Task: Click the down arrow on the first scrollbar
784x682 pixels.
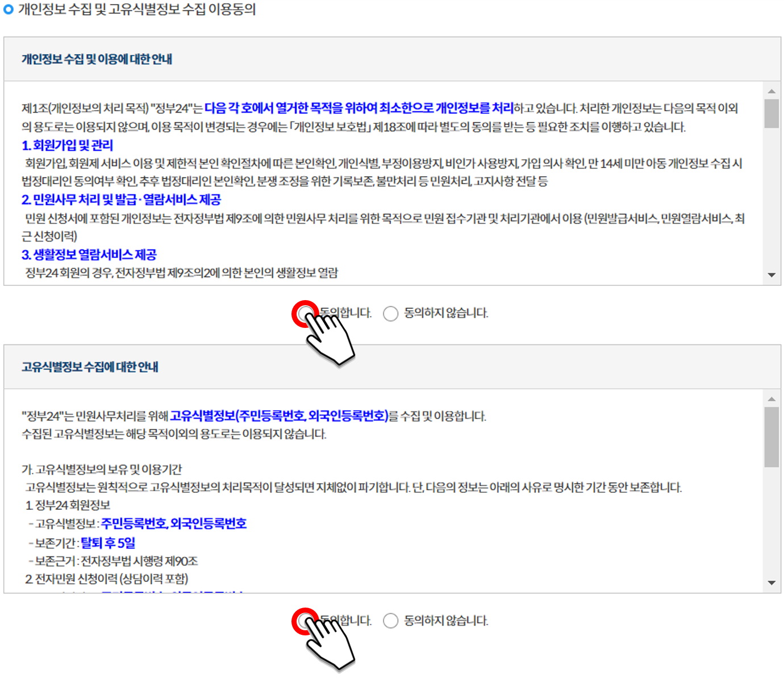Action: 772,276
